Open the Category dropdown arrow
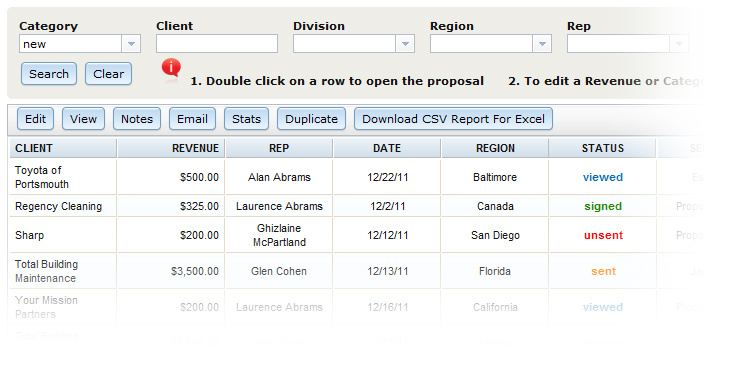740x368 pixels. point(131,44)
